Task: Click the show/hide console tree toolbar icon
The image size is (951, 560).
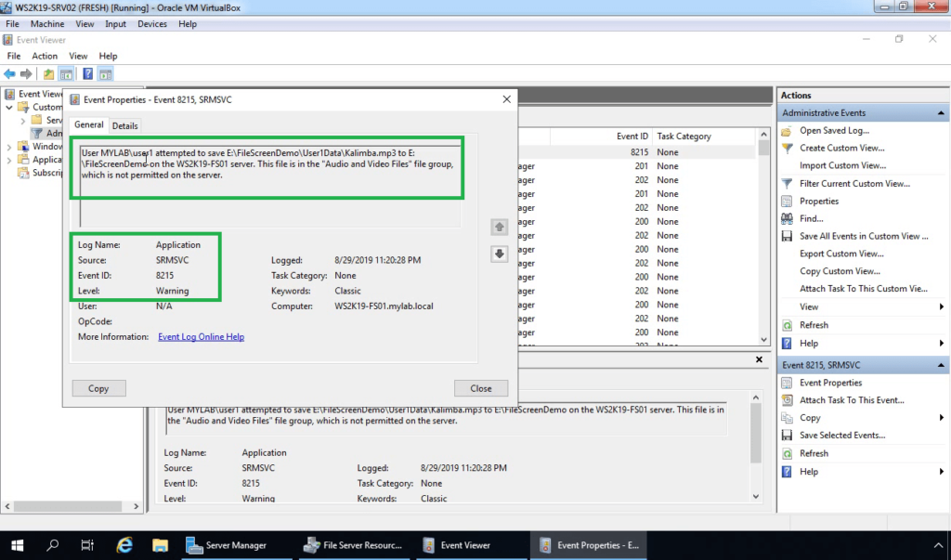Action: (66, 74)
